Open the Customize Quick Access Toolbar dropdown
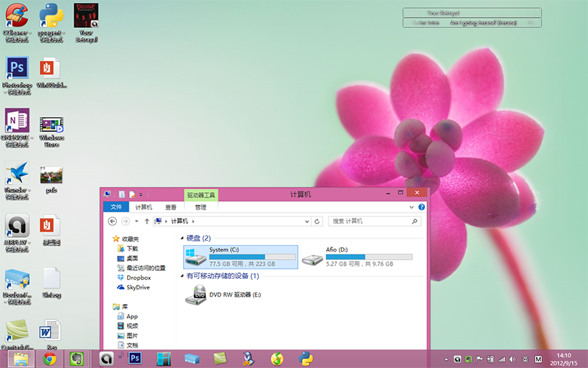This screenshot has height=368, width=588. [x=141, y=194]
